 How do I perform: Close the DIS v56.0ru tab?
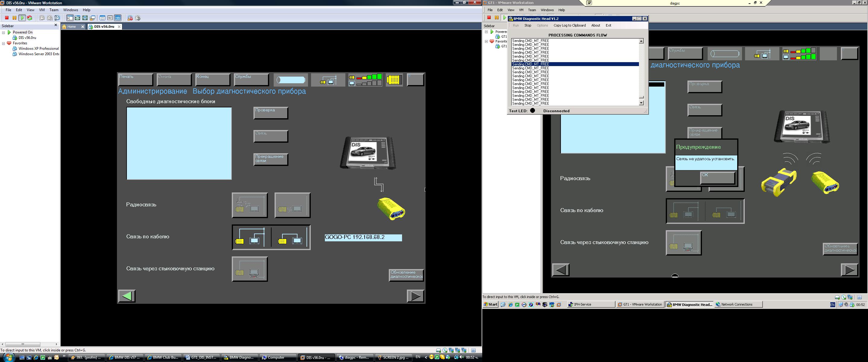[119, 27]
